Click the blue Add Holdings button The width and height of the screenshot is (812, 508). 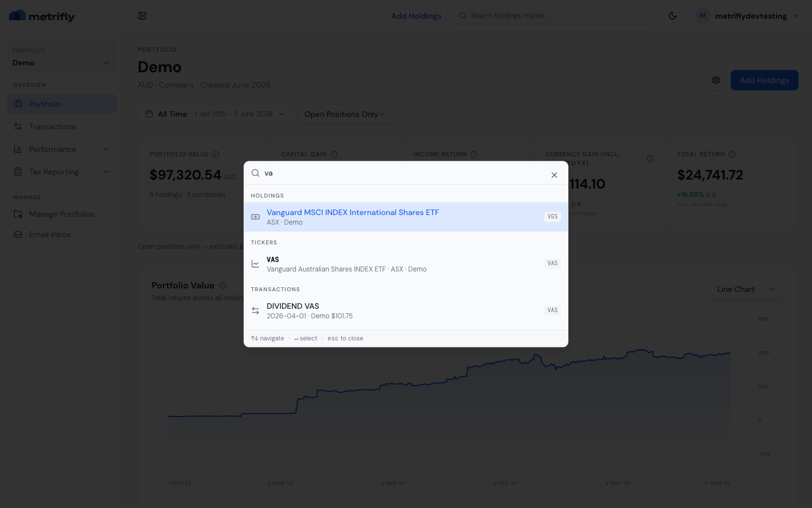tap(765, 80)
